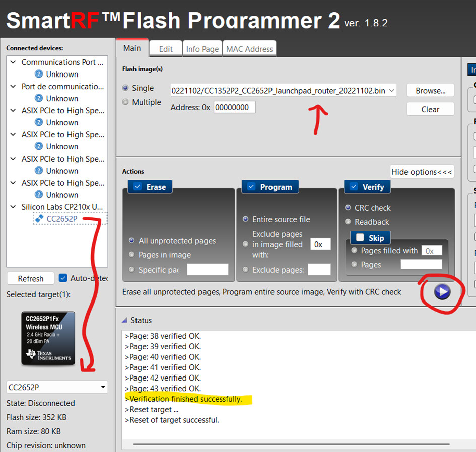The height and width of the screenshot is (452, 476).
Task: Collapse the Silicon Labs CP210x node
Action: [13, 207]
